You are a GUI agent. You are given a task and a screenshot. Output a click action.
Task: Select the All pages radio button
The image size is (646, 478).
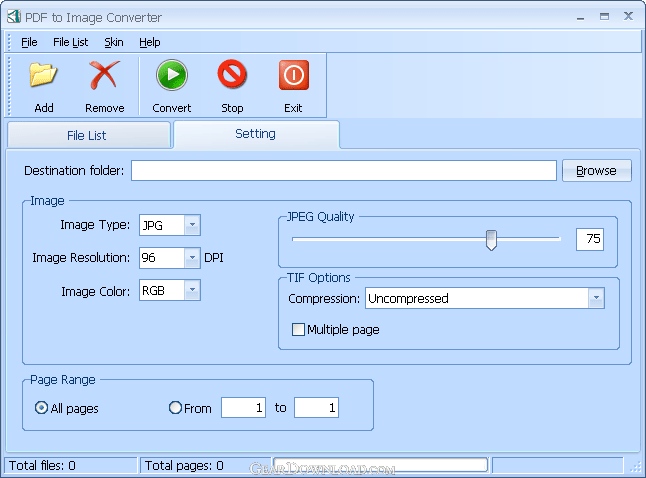[x=41, y=408]
